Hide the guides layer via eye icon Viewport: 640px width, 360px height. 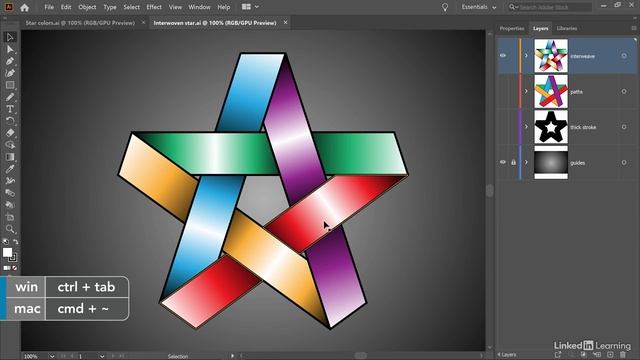503,162
